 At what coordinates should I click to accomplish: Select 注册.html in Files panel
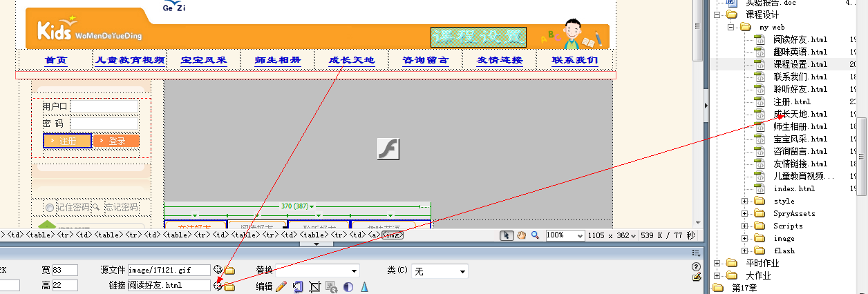pyautogui.click(x=792, y=101)
